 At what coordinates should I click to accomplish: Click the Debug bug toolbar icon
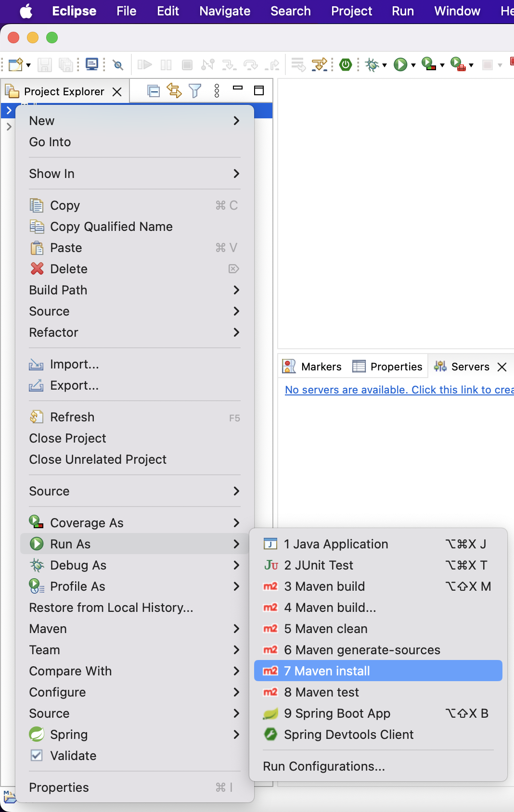click(372, 64)
